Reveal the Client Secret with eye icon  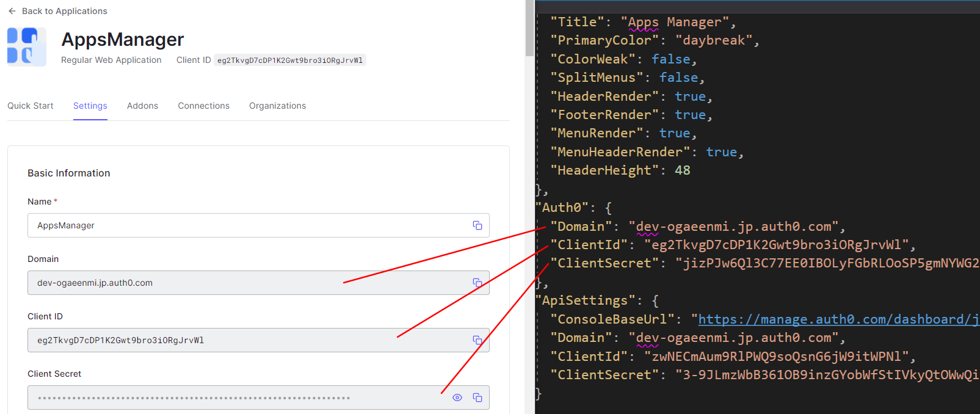point(457,398)
